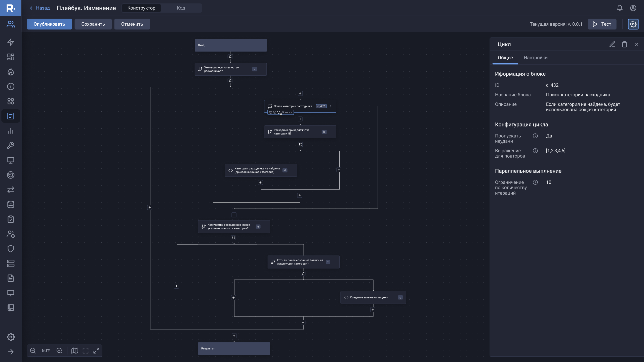Switch to the Настройки tab
Screen dimensions: 644x362
(x=536, y=58)
